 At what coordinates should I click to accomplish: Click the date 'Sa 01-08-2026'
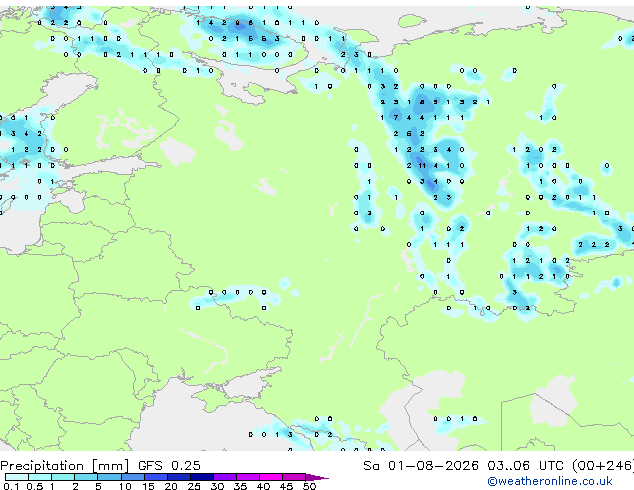(x=421, y=466)
